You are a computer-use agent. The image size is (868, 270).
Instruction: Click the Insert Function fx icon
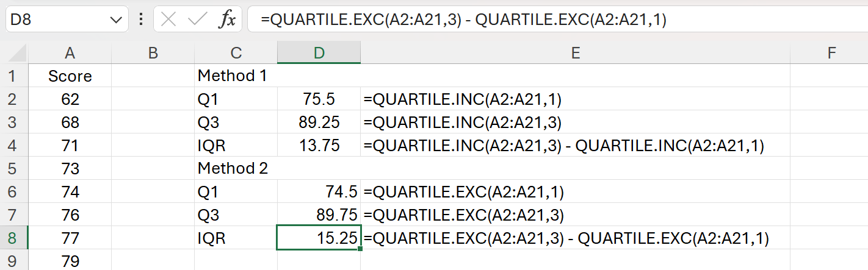tap(227, 20)
